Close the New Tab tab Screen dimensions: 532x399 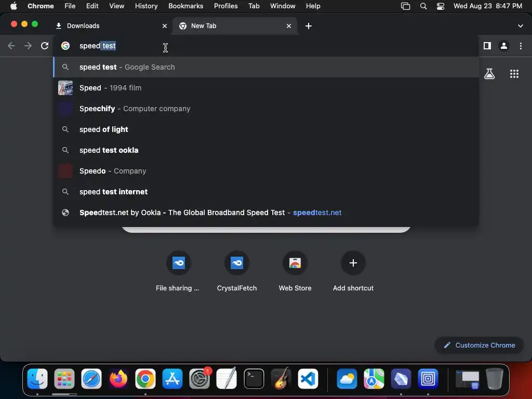pos(289,26)
